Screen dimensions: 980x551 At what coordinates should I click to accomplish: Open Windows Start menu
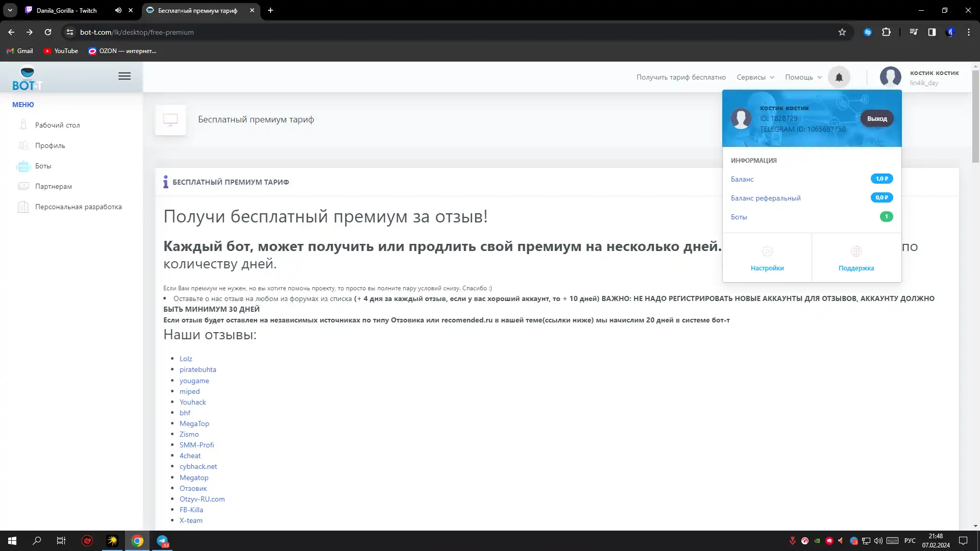pyautogui.click(x=12, y=541)
